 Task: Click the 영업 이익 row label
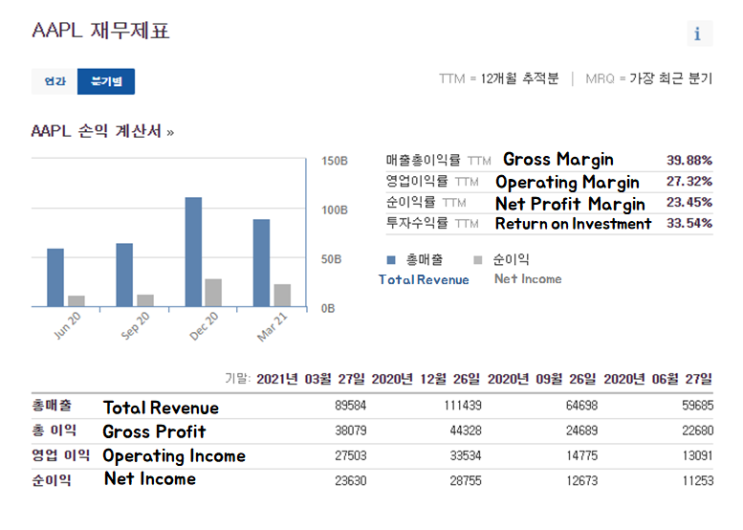[61, 456]
